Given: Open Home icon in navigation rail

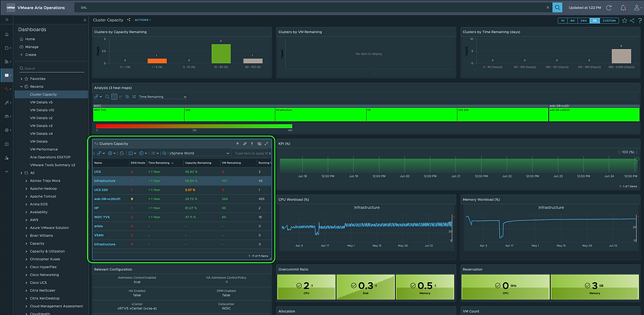Looking at the screenshot, I should point(6,35).
